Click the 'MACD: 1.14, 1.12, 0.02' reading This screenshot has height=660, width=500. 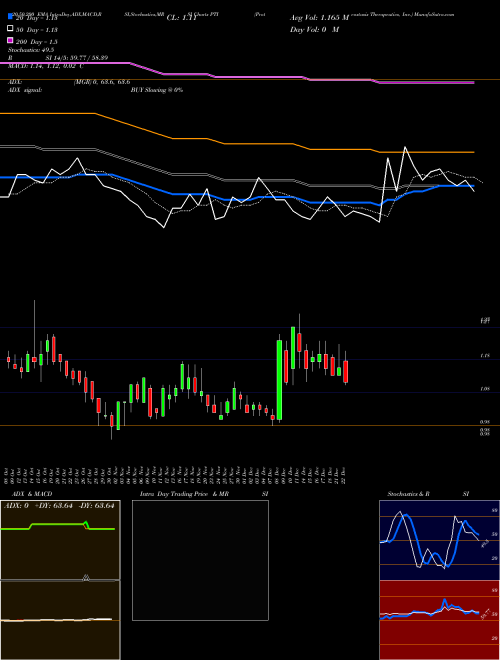pyautogui.click(x=45, y=66)
